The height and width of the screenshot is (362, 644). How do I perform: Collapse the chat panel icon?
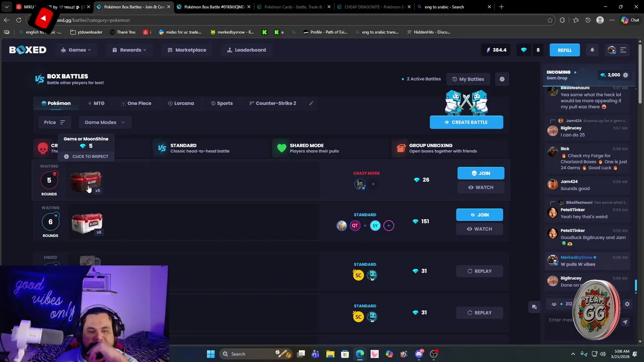click(x=534, y=307)
